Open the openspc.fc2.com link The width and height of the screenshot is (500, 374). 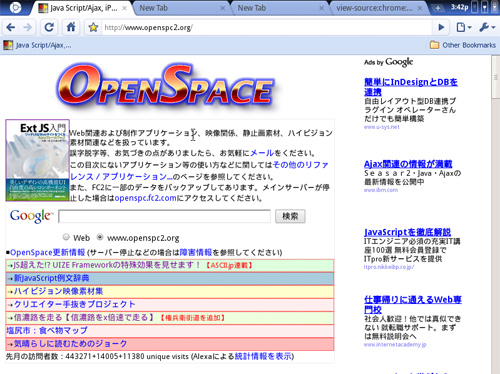(146, 198)
